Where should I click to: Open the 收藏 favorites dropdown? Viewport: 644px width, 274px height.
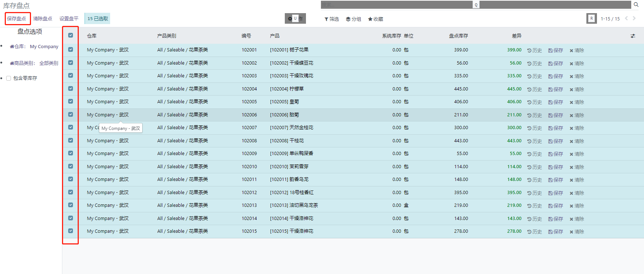click(x=376, y=19)
